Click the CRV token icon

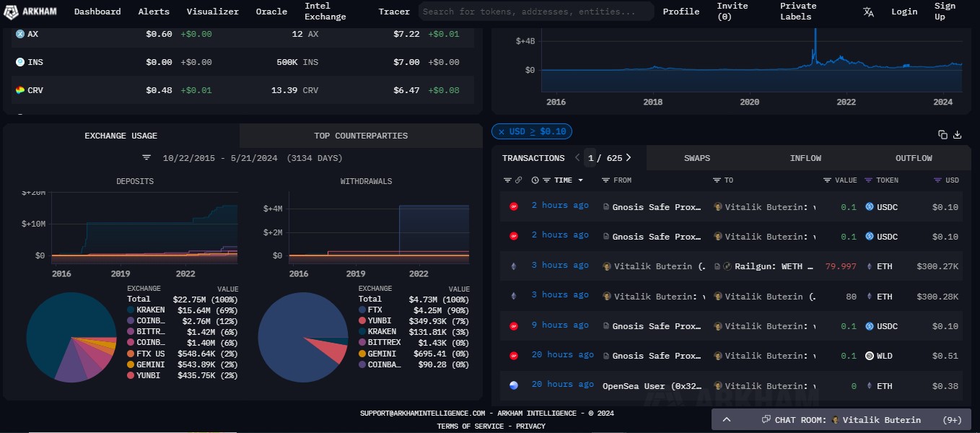point(20,90)
